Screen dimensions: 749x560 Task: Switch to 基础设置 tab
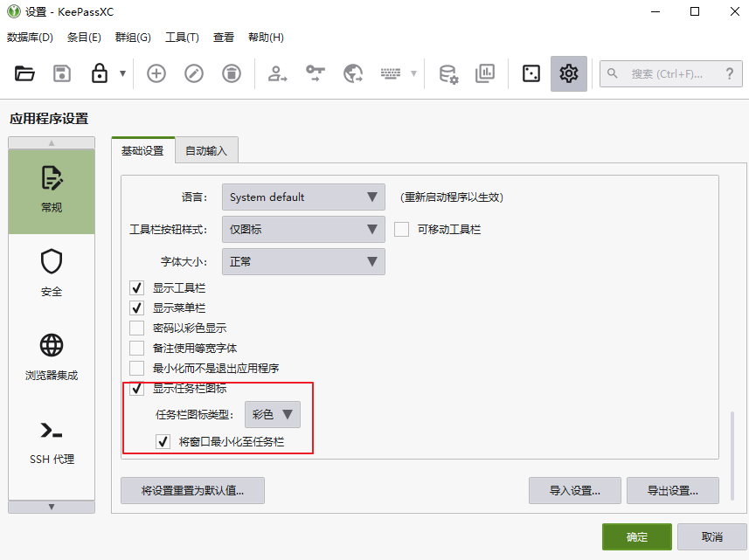pos(142,151)
